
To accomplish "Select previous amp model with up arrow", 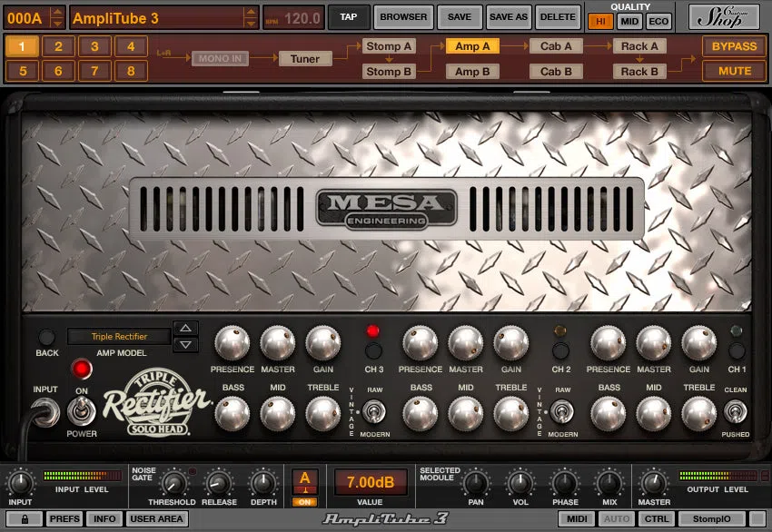I will point(185,329).
